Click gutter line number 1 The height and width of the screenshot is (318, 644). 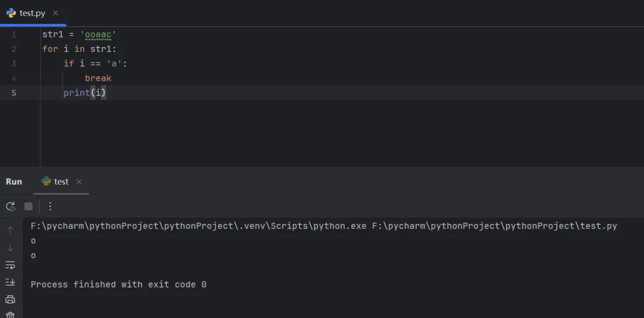click(14, 35)
